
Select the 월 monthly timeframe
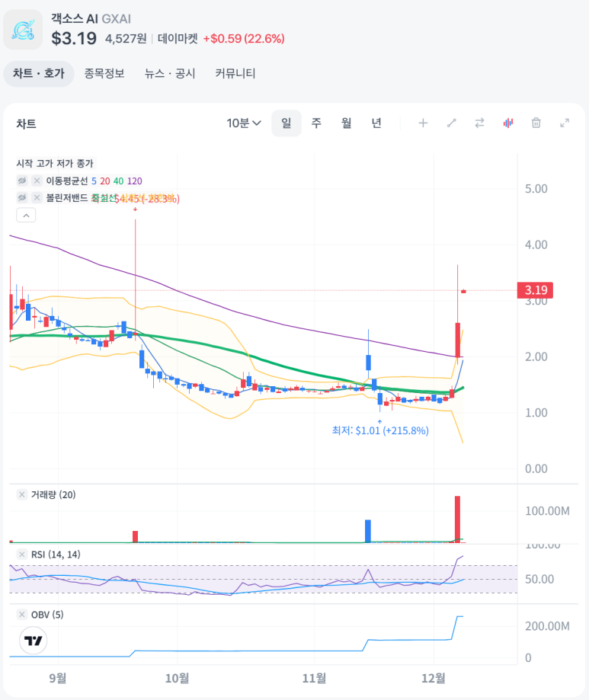[x=346, y=123]
